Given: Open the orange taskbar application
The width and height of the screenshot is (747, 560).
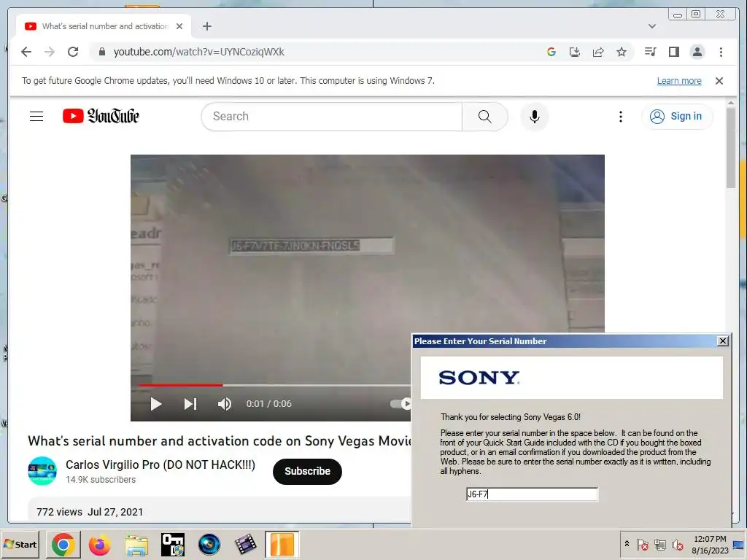Looking at the screenshot, I should click(282, 545).
